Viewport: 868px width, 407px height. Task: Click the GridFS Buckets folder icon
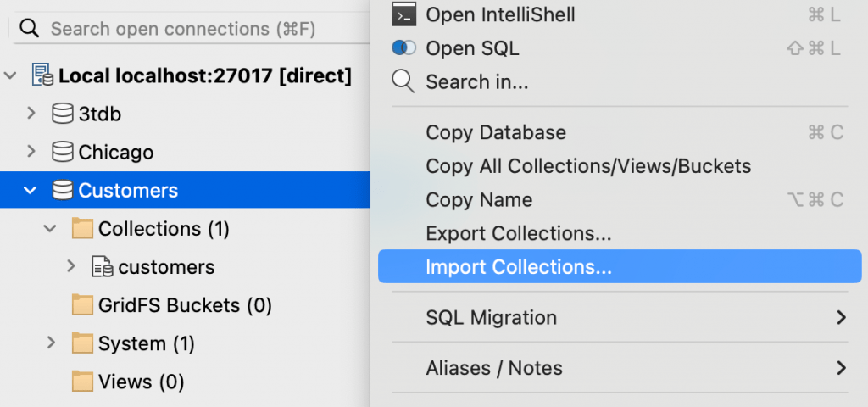[x=82, y=305]
